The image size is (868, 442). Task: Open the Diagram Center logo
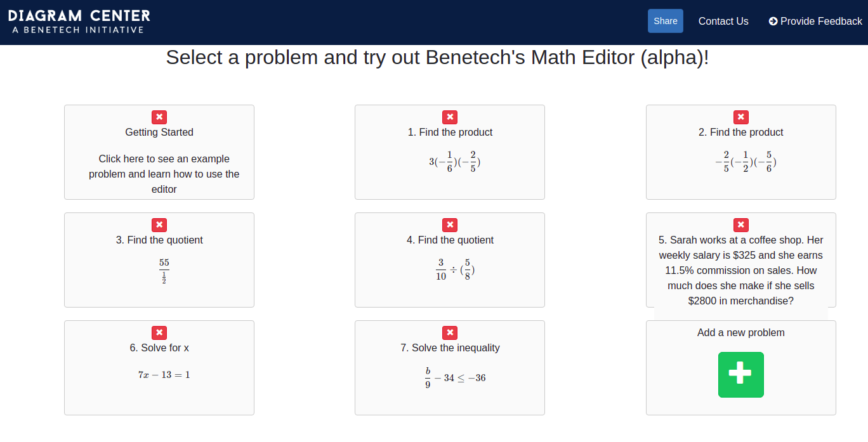(x=79, y=20)
